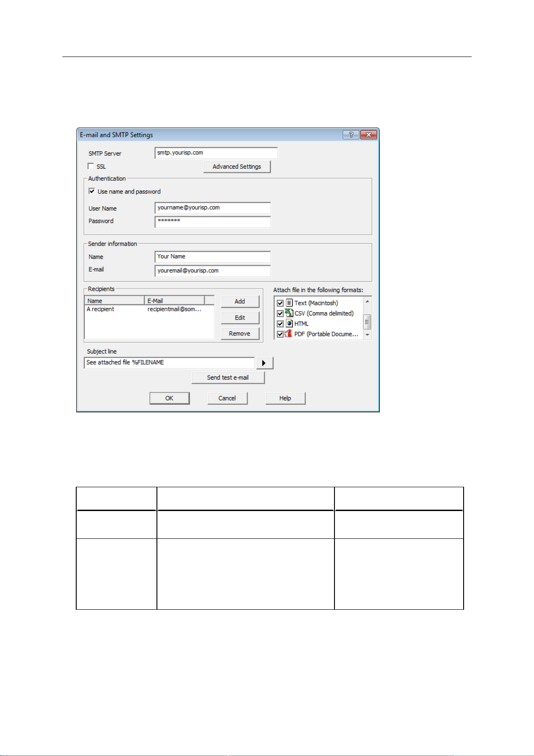Click the 'recipientmail@som…' address cell

click(x=174, y=309)
